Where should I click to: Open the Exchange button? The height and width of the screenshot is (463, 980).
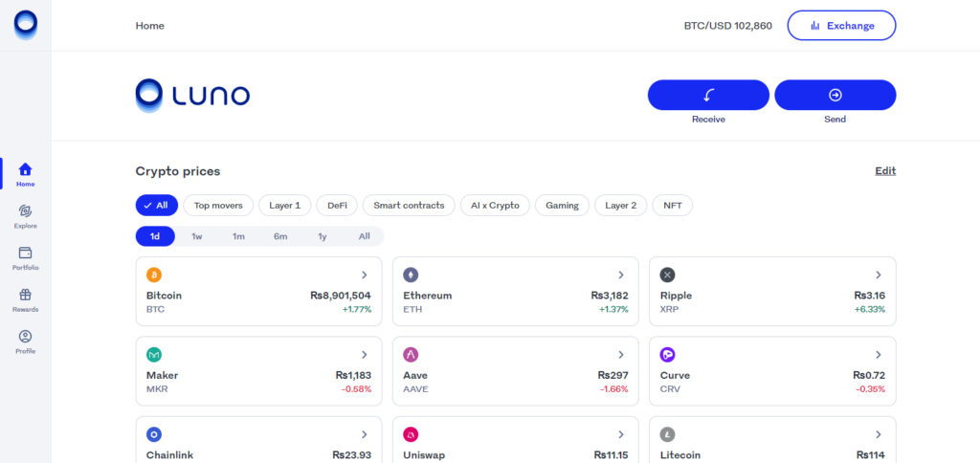841,26
